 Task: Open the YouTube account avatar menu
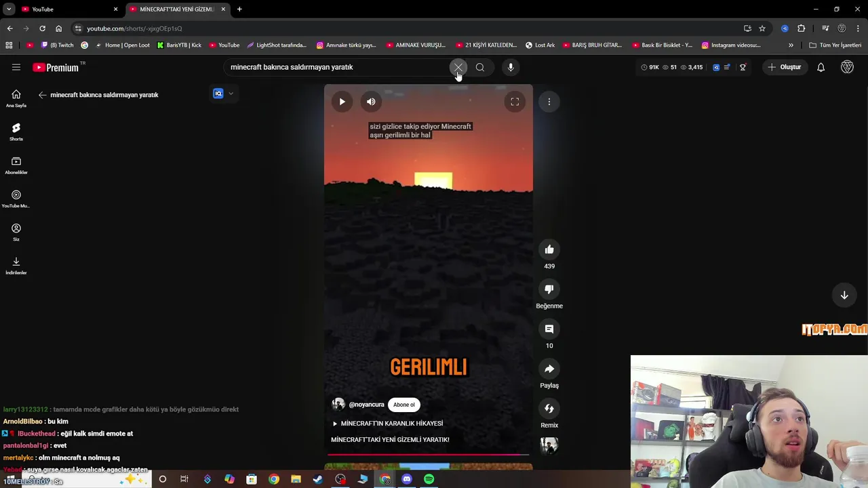[847, 67]
